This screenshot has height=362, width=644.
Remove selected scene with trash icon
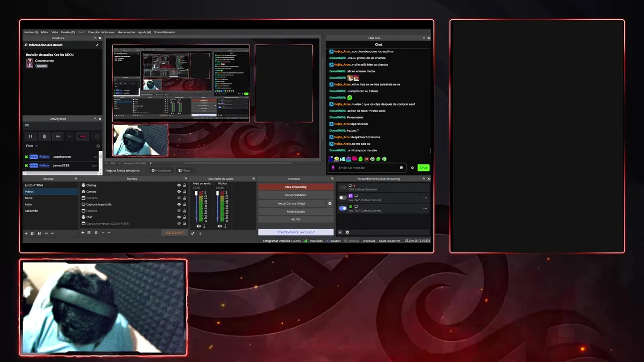tap(32, 233)
